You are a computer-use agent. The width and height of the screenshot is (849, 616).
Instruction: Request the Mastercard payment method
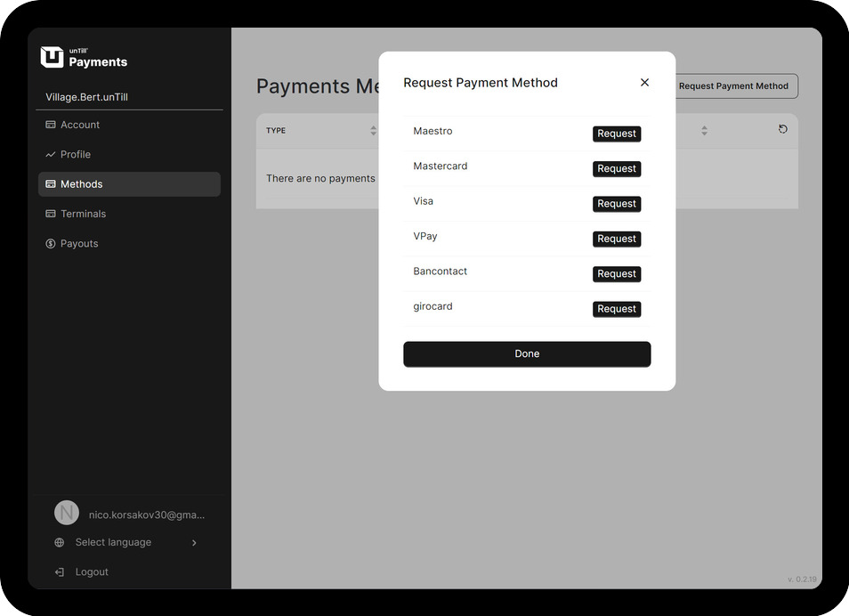617,168
